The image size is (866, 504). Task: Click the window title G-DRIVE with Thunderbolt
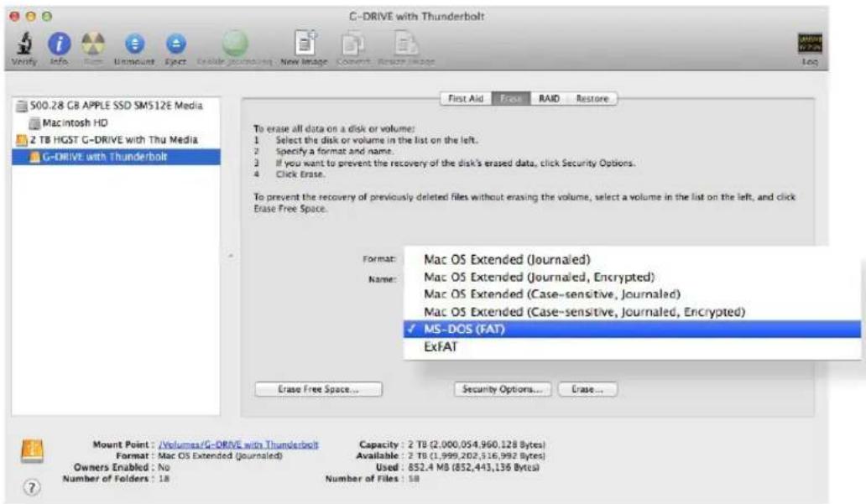coord(416,17)
